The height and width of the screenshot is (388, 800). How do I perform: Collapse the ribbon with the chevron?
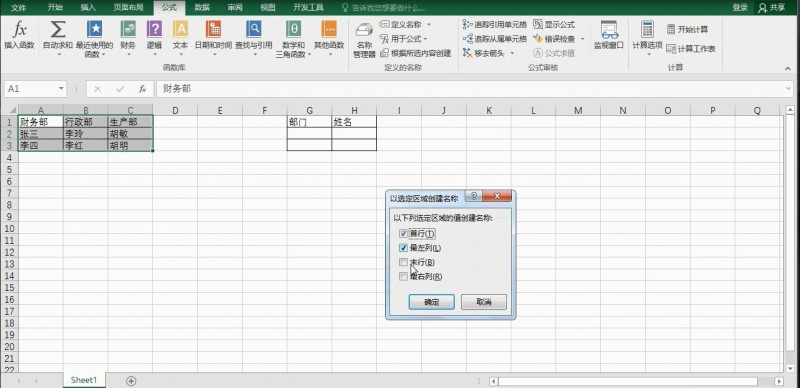pyautogui.click(x=789, y=68)
